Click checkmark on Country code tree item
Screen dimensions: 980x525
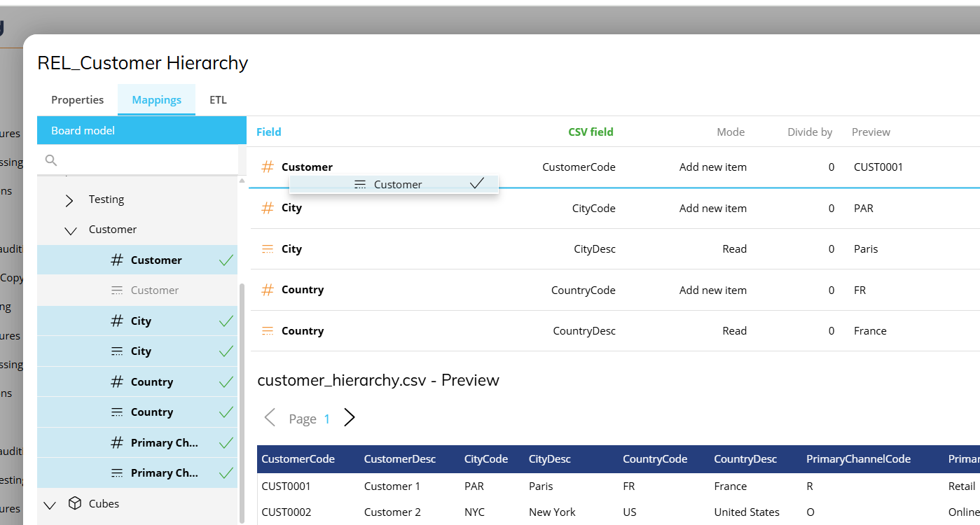pos(226,381)
